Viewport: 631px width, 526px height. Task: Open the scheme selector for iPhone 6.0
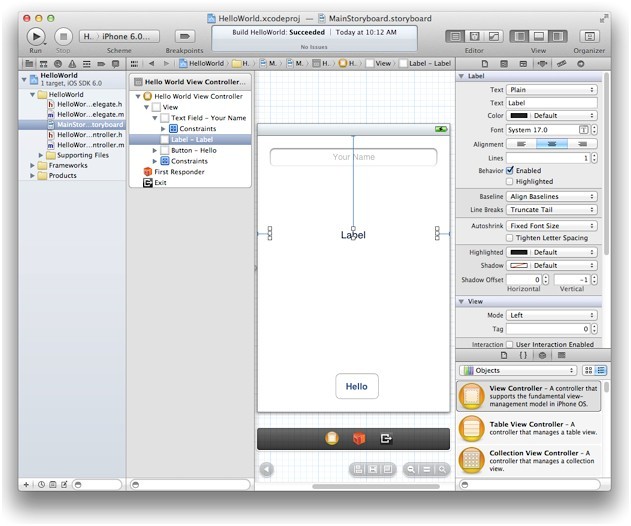[x=119, y=36]
